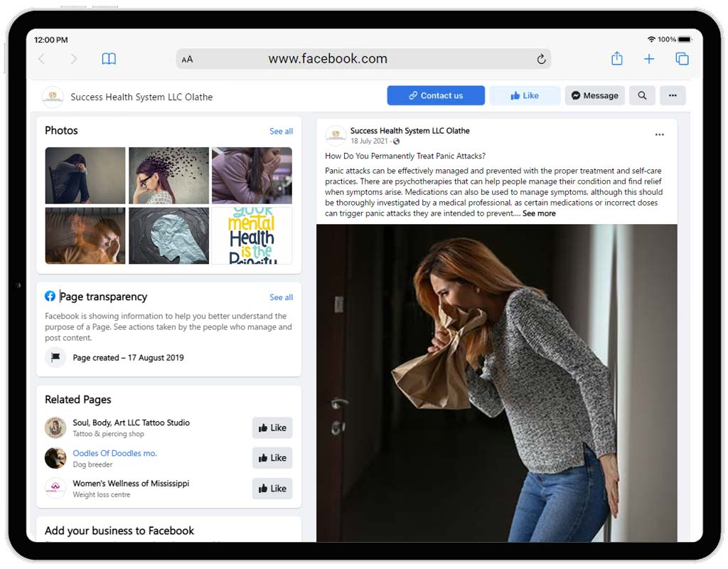
Task: Click the www.facebook.com address bar
Action: click(363, 59)
